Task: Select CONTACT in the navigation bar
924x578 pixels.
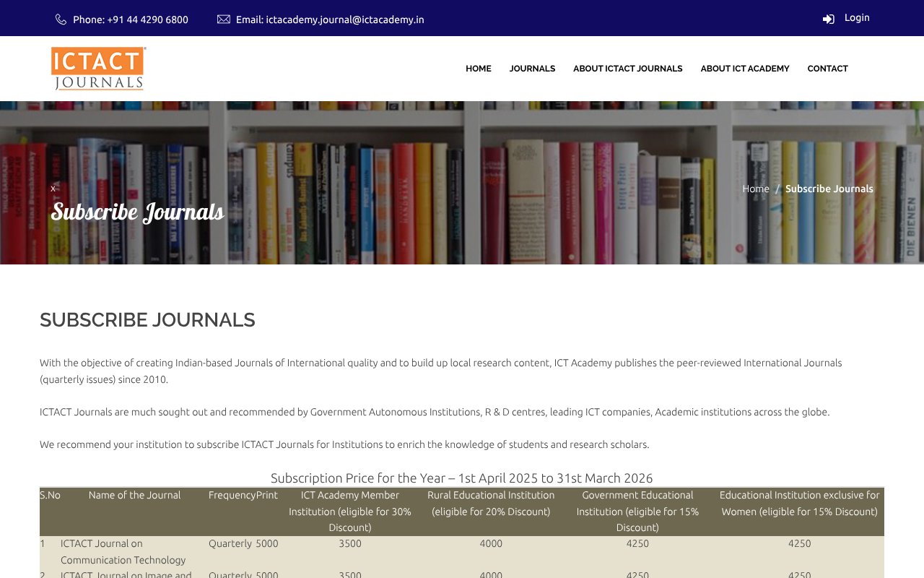Action: [827, 69]
